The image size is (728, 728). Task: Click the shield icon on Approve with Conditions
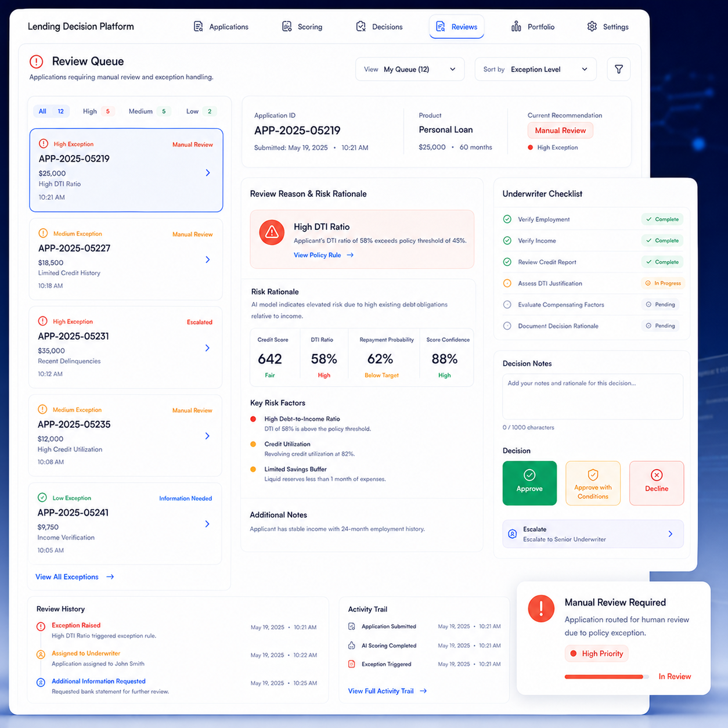(x=593, y=475)
